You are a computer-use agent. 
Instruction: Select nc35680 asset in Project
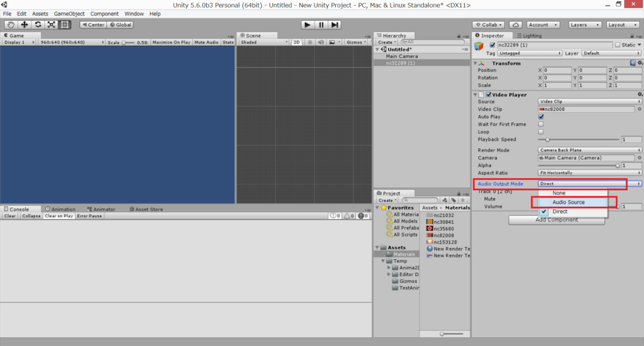tap(443, 228)
